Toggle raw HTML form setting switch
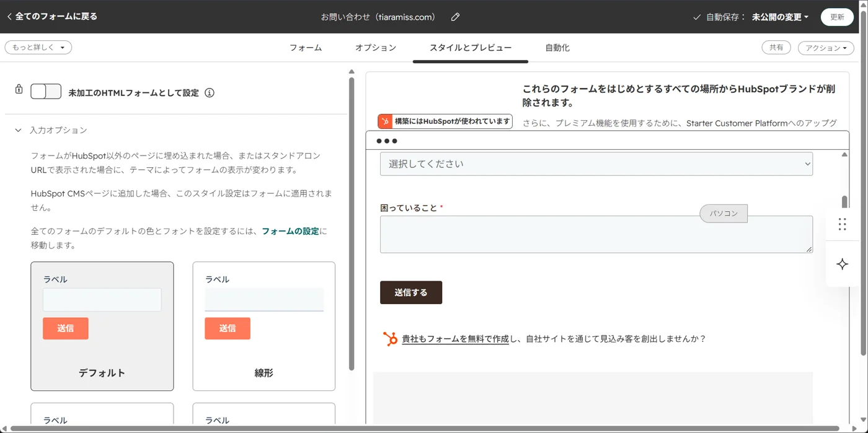Screen dimensions: 868x433 46,92
